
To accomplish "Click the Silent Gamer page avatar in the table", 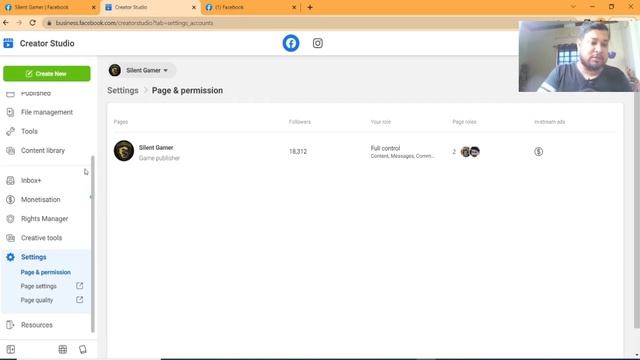I will (124, 151).
